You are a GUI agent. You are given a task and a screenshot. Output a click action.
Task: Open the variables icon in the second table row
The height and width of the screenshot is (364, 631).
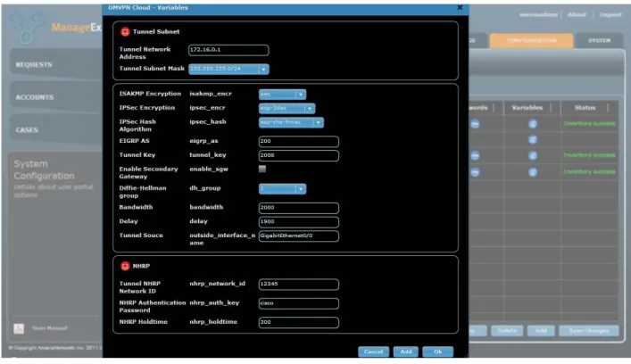[533, 139]
